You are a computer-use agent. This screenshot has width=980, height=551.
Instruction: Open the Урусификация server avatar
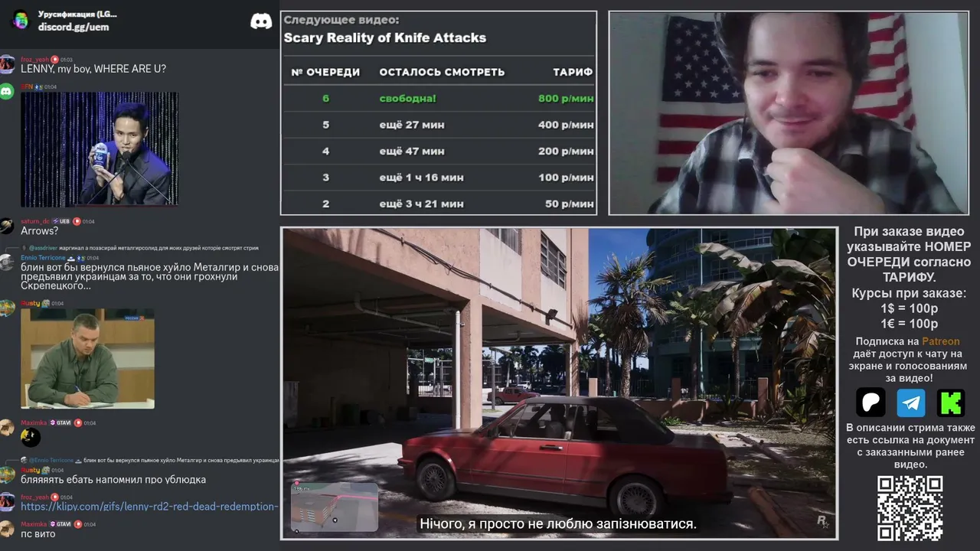pyautogui.click(x=21, y=20)
